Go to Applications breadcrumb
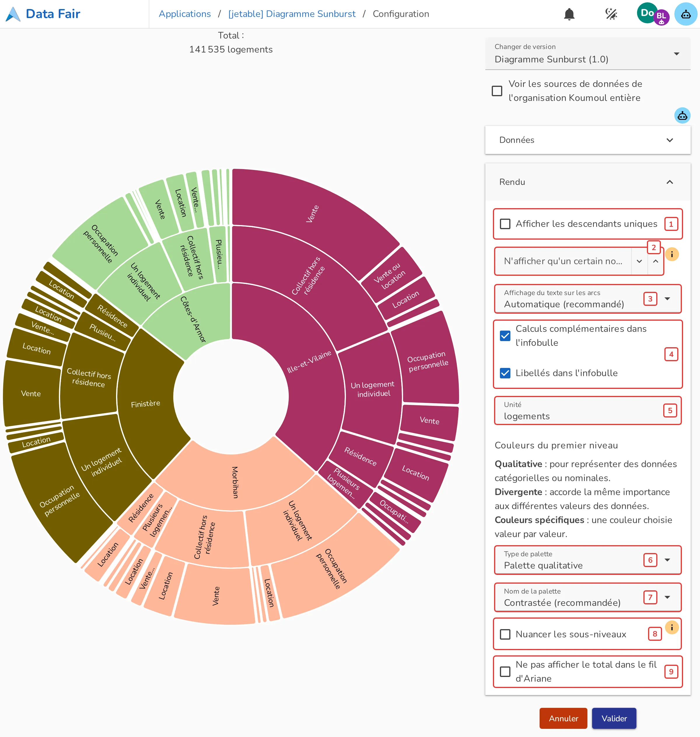 tap(185, 14)
